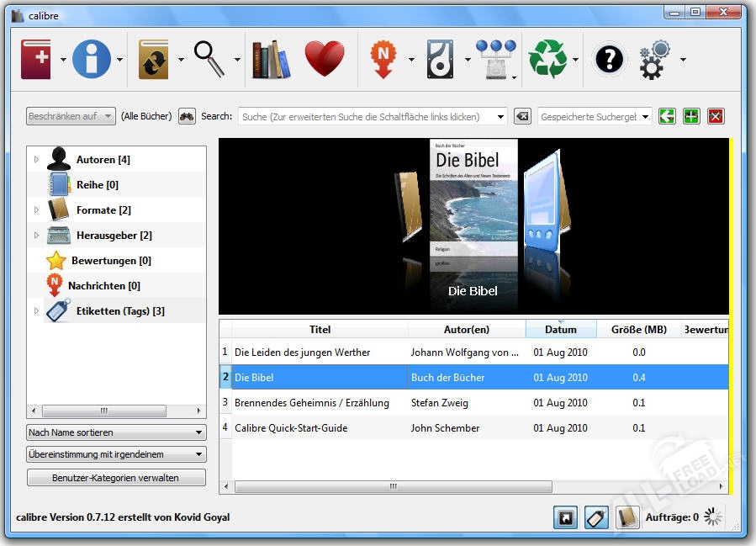Toggle book details panel button in status bar
756x546 pixels.
coord(626,517)
